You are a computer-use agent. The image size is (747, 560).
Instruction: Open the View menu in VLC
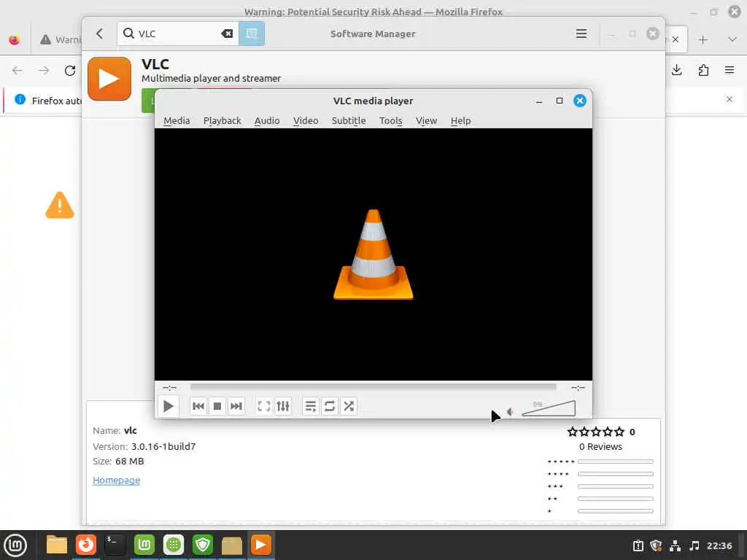426,120
